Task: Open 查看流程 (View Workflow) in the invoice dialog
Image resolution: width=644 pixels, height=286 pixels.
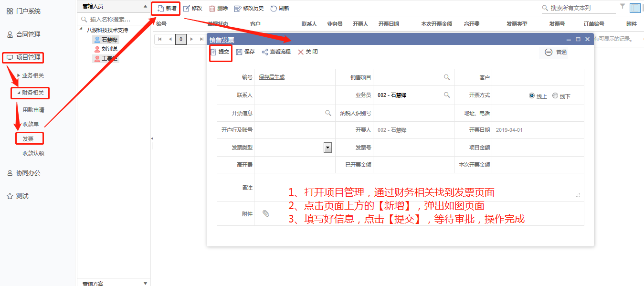Action: (265, 52)
